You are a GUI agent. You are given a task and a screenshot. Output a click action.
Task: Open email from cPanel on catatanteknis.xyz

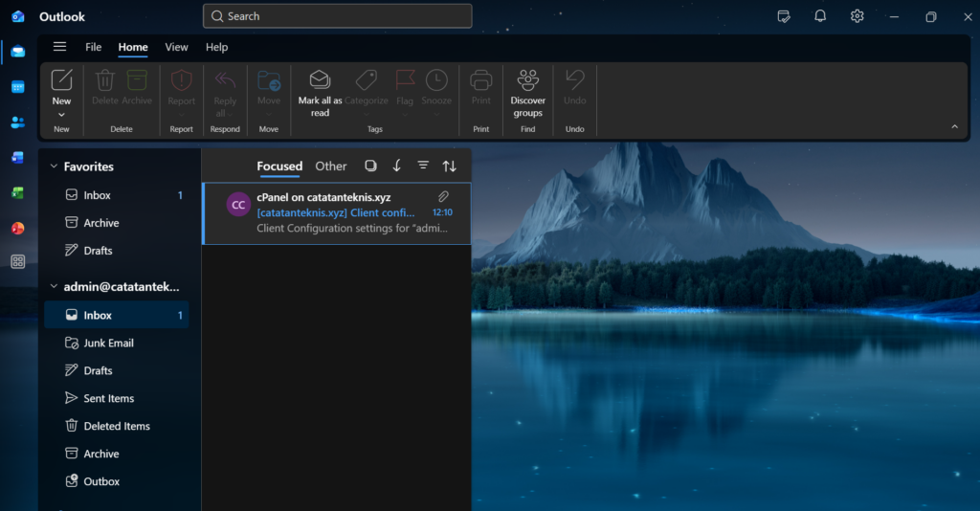click(x=337, y=213)
